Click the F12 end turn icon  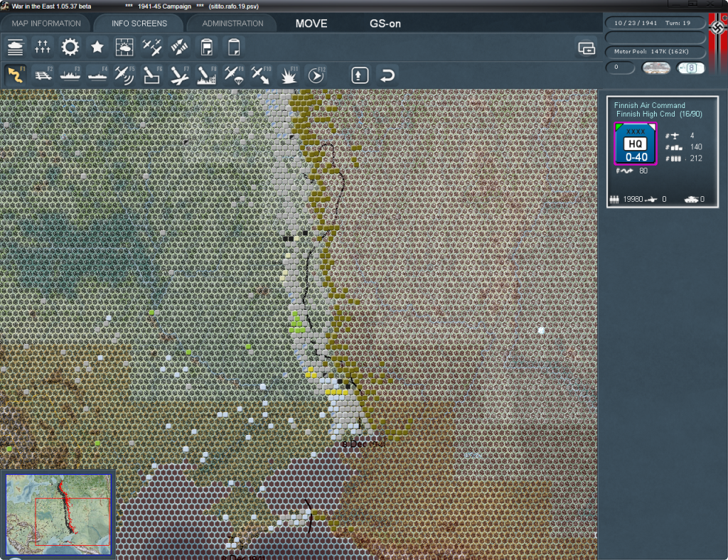click(x=316, y=75)
